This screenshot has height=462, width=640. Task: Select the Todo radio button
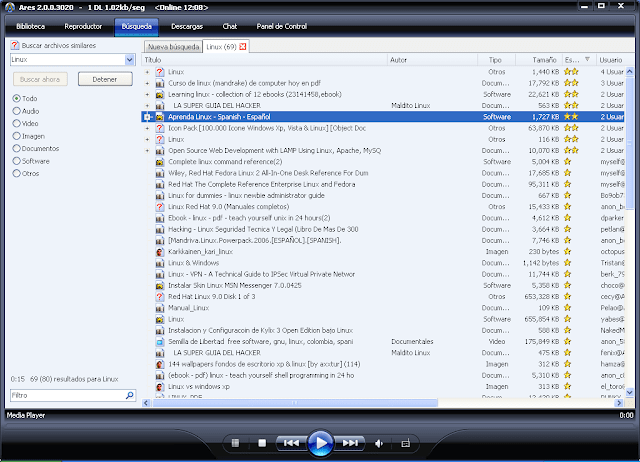[16, 98]
